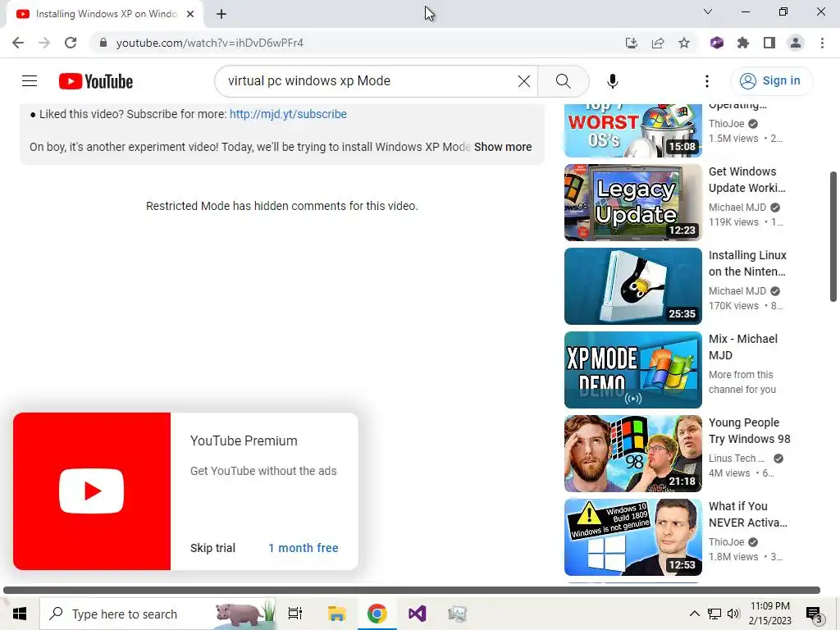Toggle Chrome side panel icon

769,43
